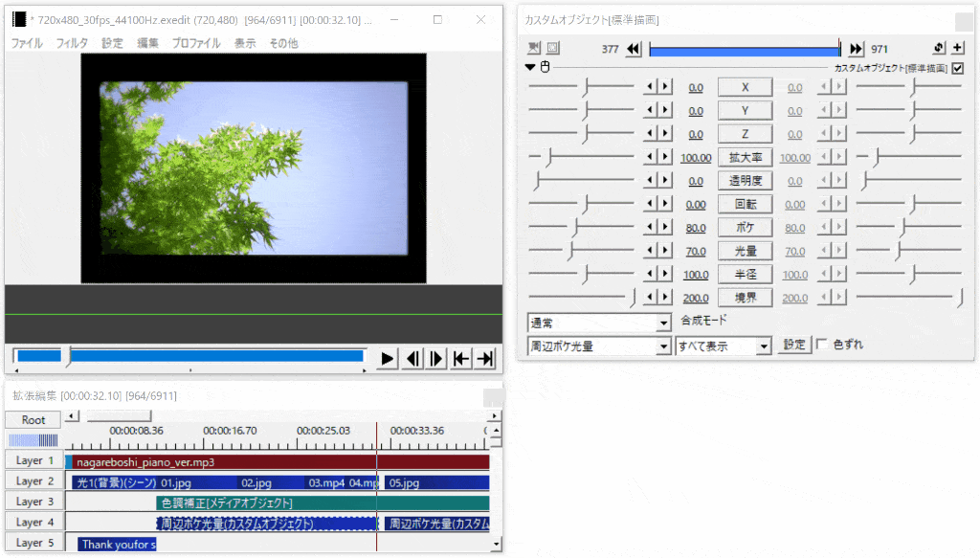Click the 拡大率 parameter button
This screenshot has width=980, height=558.
click(745, 158)
